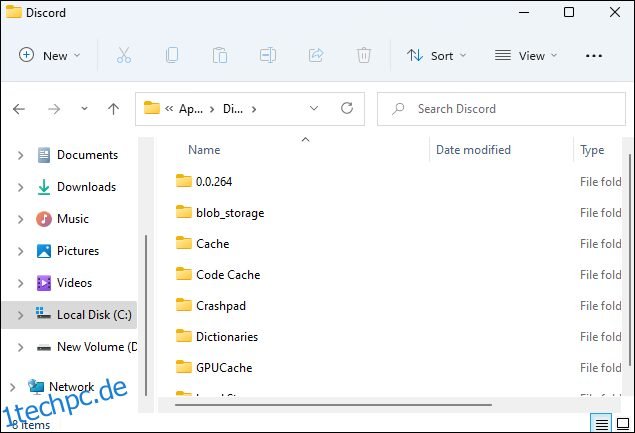Click the Ap... breadcrumb segment

coord(191,109)
